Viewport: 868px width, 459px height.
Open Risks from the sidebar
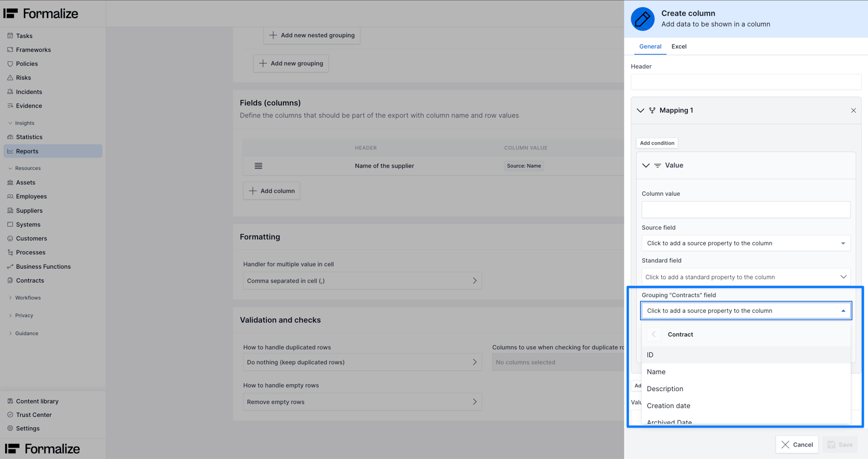[x=23, y=78]
